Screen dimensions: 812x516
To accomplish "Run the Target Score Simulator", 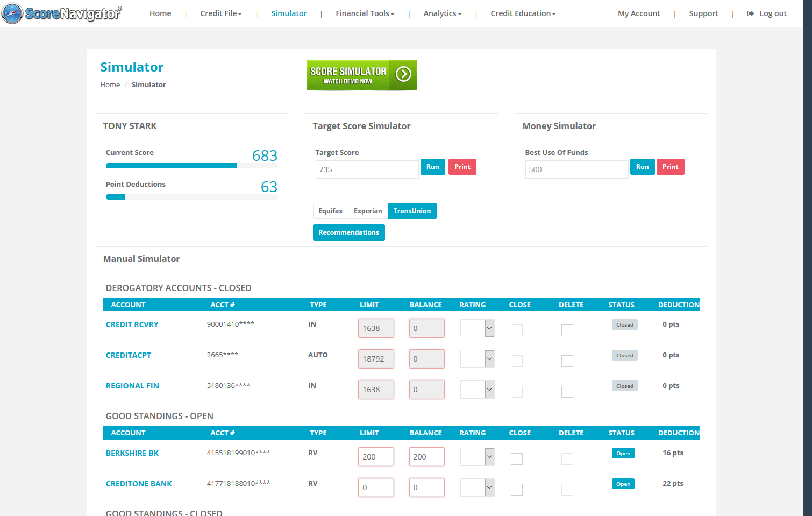I will coord(433,167).
